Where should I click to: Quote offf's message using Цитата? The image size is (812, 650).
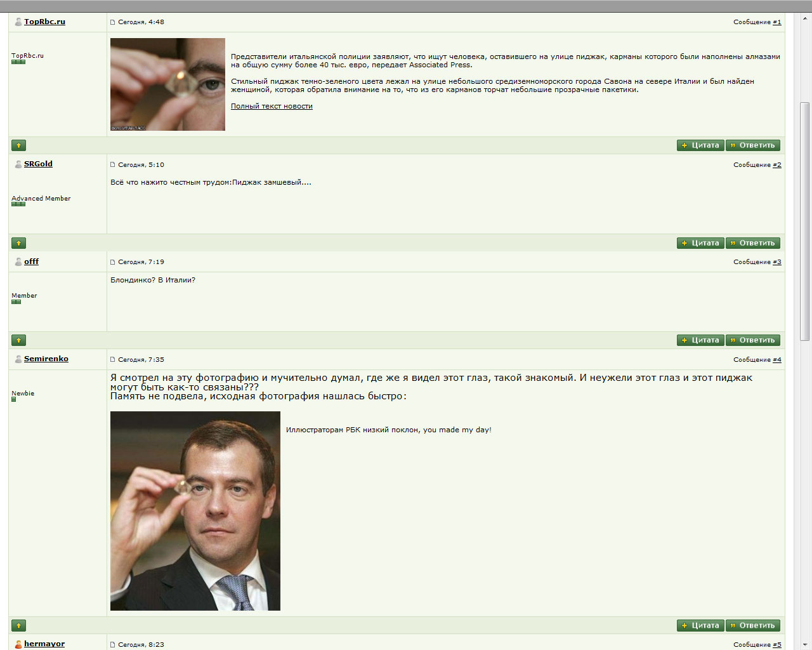point(700,340)
